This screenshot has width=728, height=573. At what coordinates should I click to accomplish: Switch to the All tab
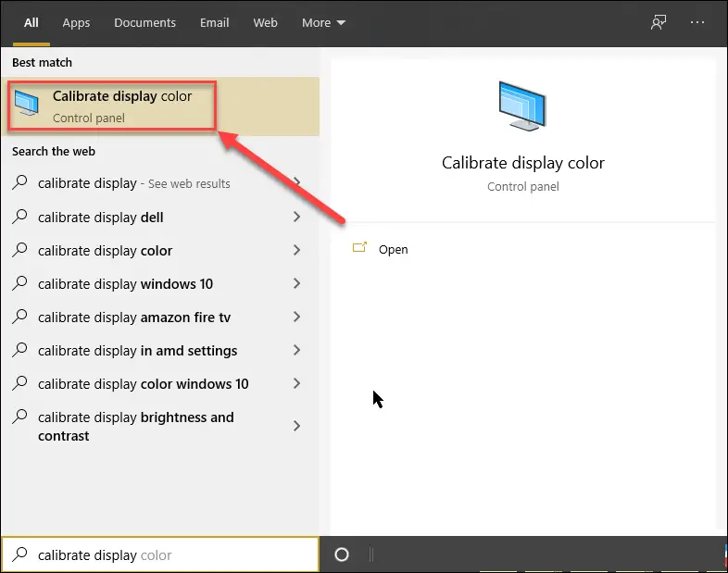point(31,23)
